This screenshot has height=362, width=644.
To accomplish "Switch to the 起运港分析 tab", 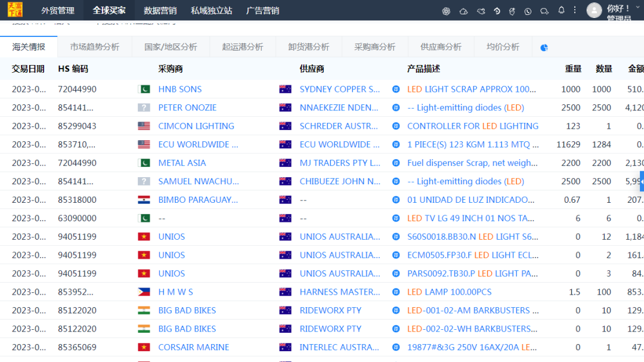I will 242,47.
